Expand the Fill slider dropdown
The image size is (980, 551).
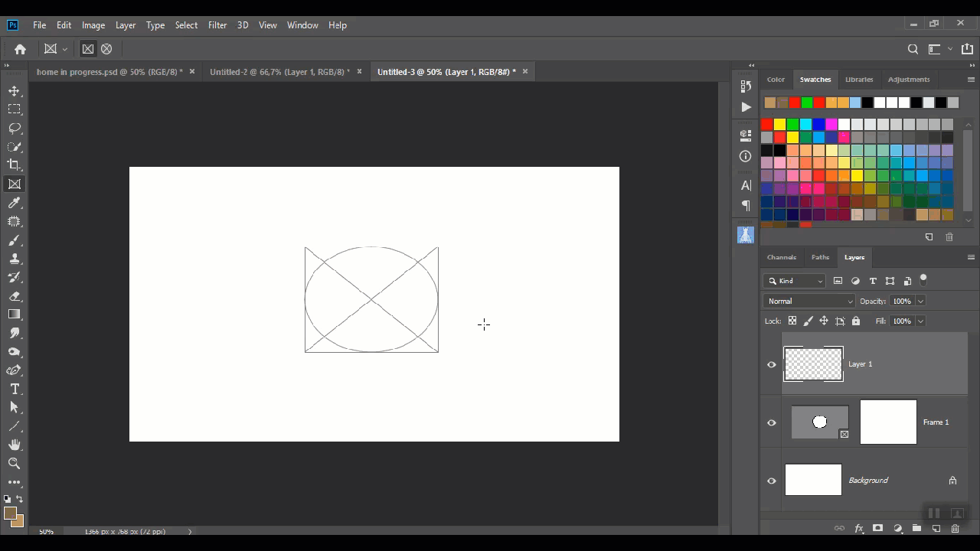920,321
